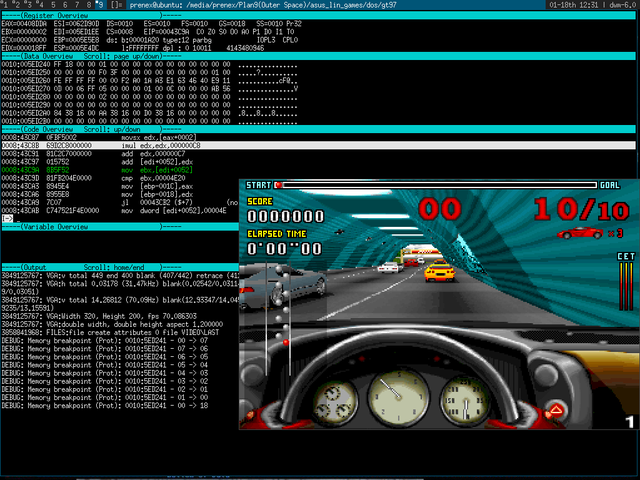This screenshot has height=480, width=640.
Task: Click the left multi-gauge dial
Action: click(x=335, y=402)
